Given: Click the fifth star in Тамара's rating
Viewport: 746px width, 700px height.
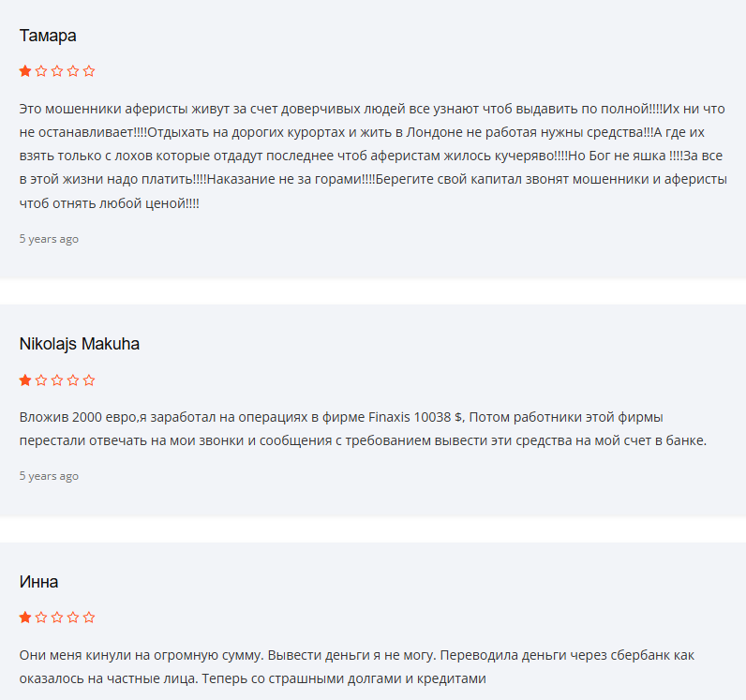Looking at the screenshot, I should pos(89,71).
